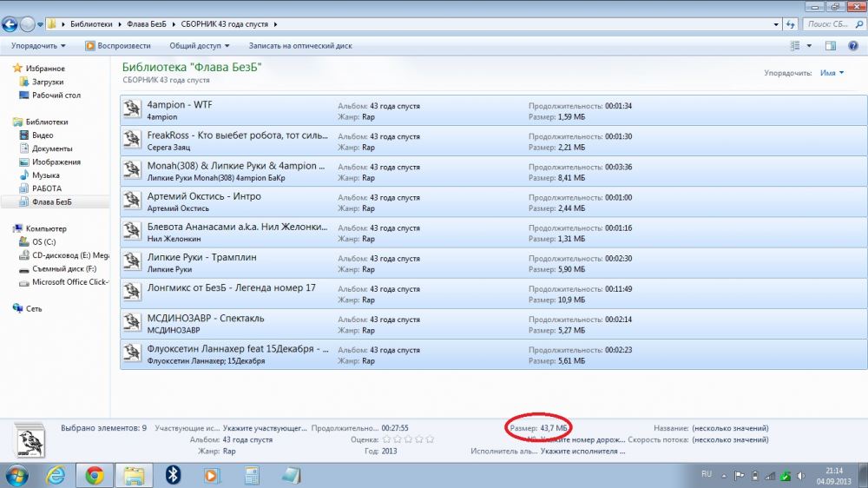This screenshot has height=488, width=868.
Task: Edit the Участвующие исполнители field
Action: pyautogui.click(x=265, y=428)
